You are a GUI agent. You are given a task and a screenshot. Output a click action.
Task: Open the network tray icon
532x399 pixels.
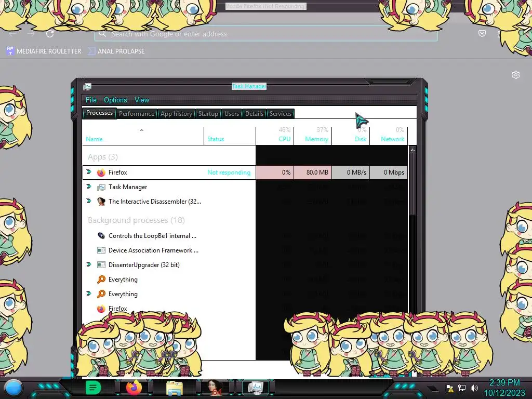[462, 388]
